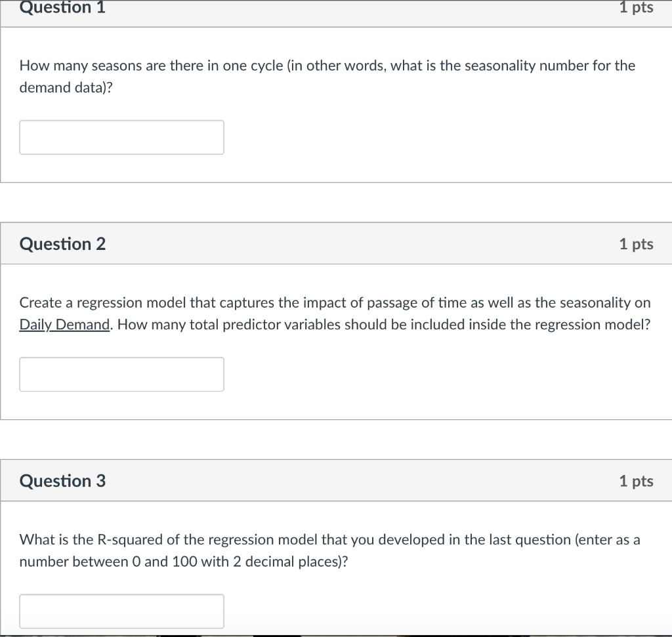Click the Question 2 answer input box
The height and width of the screenshot is (637, 672).
121,374
